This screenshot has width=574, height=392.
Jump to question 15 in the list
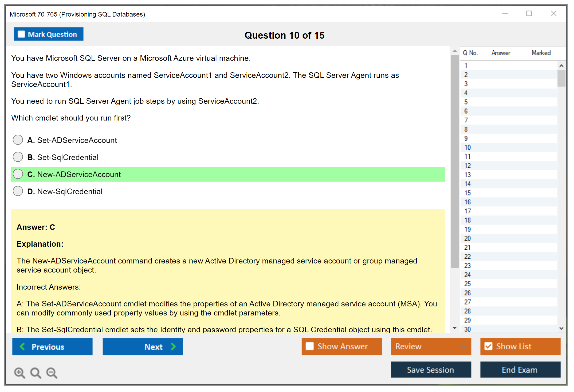tap(467, 193)
